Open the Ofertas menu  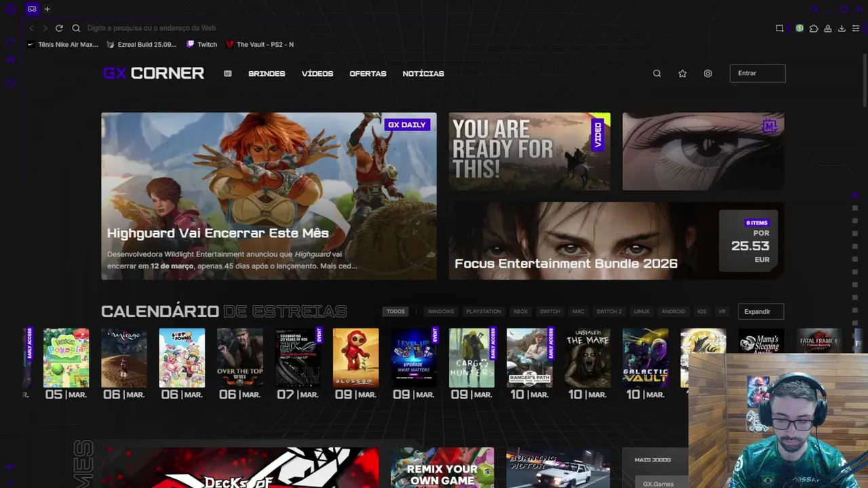tap(368, 73)
